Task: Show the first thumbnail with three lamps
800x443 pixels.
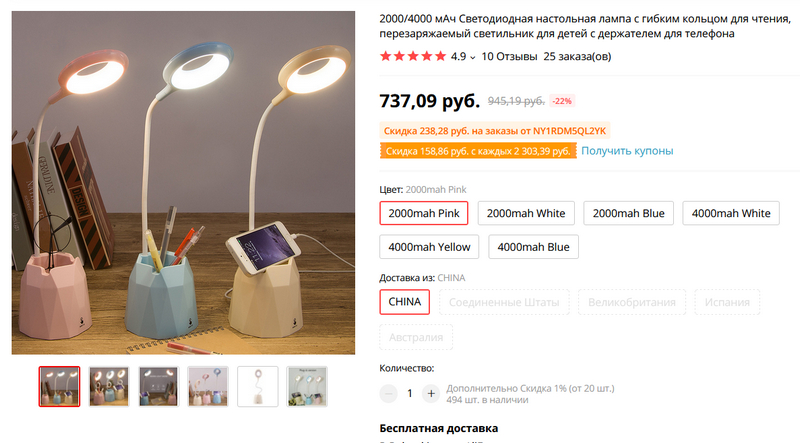Action: [60, 386]
